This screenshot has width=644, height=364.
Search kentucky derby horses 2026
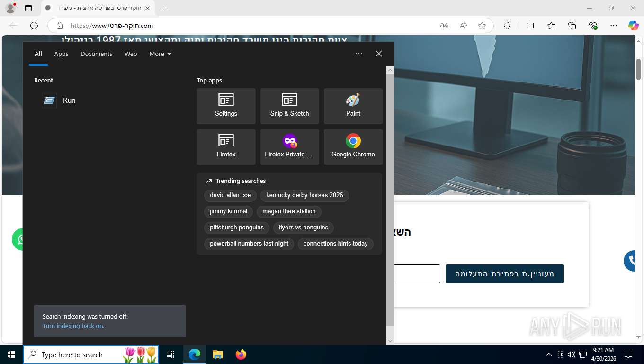tap(304, 195)
